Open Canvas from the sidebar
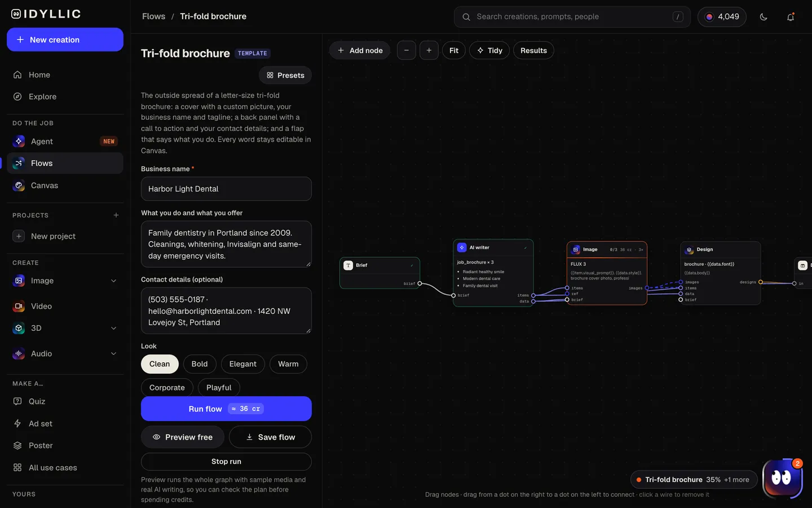812x508 pixels. (x=65, y=185)
